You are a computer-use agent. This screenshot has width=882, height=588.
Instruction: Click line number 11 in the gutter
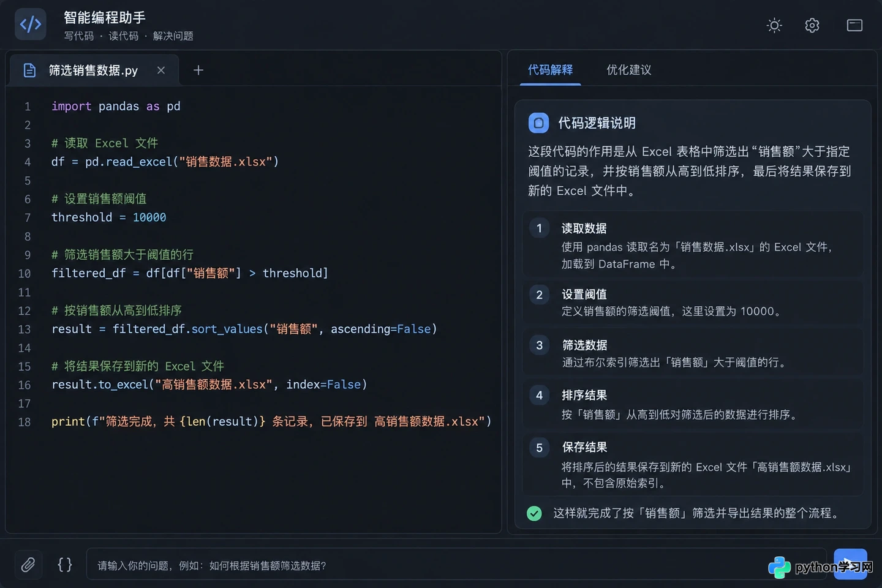coord(24,292)
